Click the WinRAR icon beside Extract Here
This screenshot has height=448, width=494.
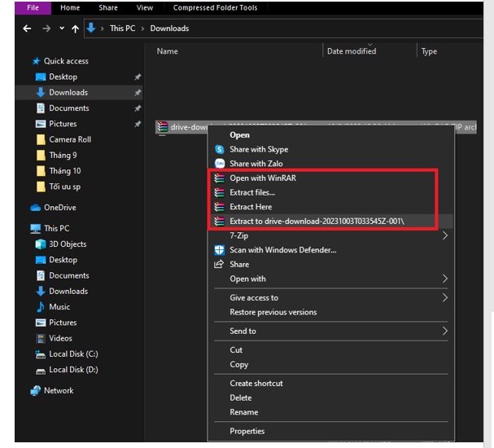click(218, 207)
